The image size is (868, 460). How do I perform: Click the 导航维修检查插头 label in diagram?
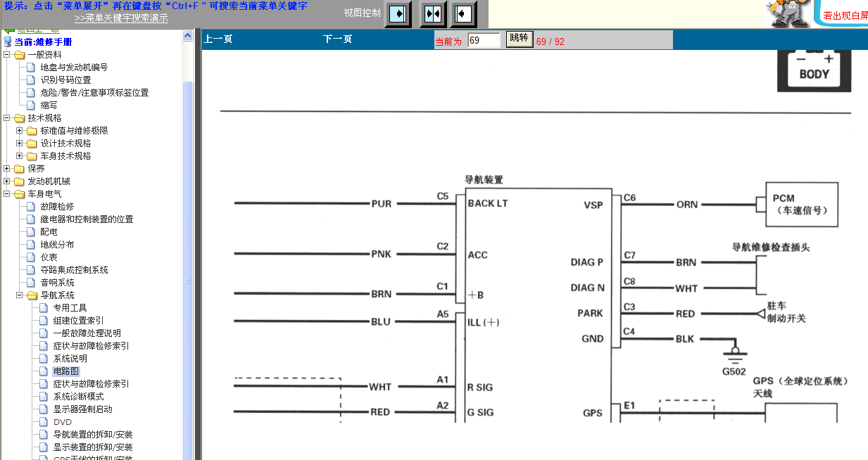point(771,248)
